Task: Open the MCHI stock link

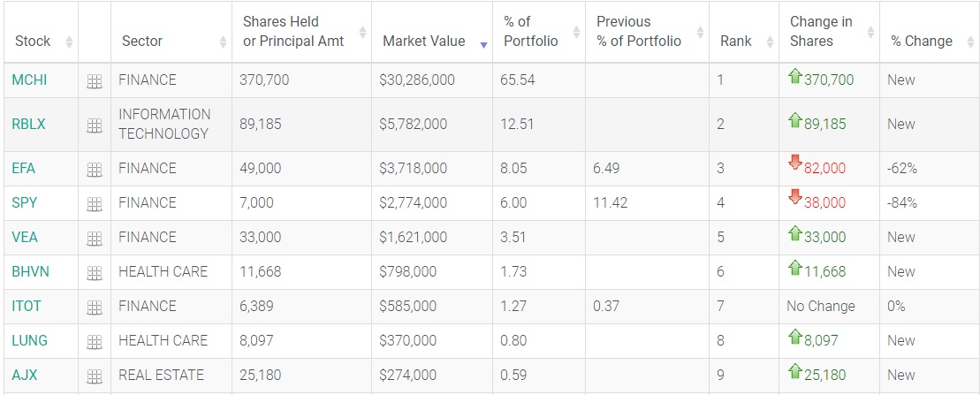Action: 29,80
